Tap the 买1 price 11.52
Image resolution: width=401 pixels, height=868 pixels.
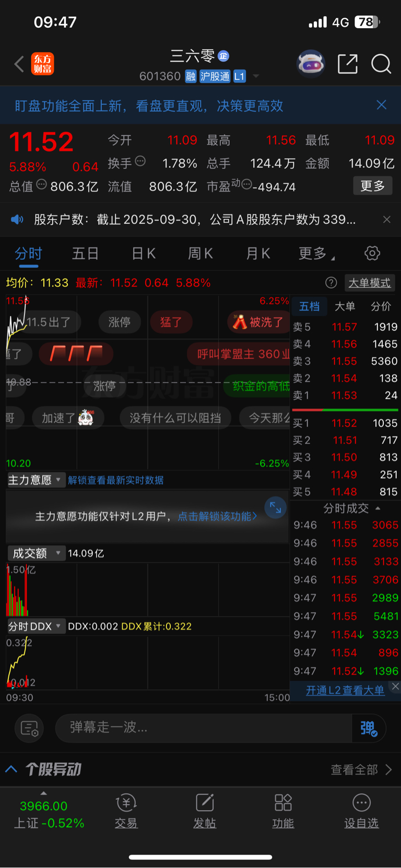[345, 423]
